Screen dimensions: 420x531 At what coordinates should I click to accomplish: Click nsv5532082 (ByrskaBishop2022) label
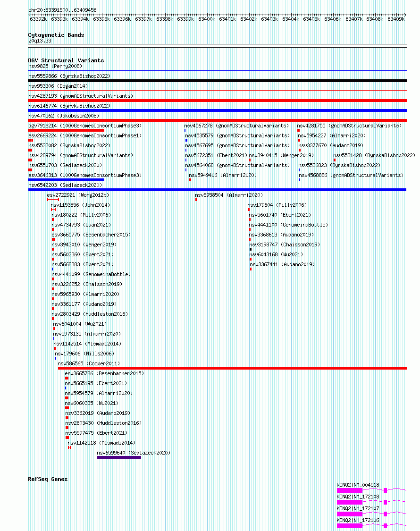[x=69, y=145]
